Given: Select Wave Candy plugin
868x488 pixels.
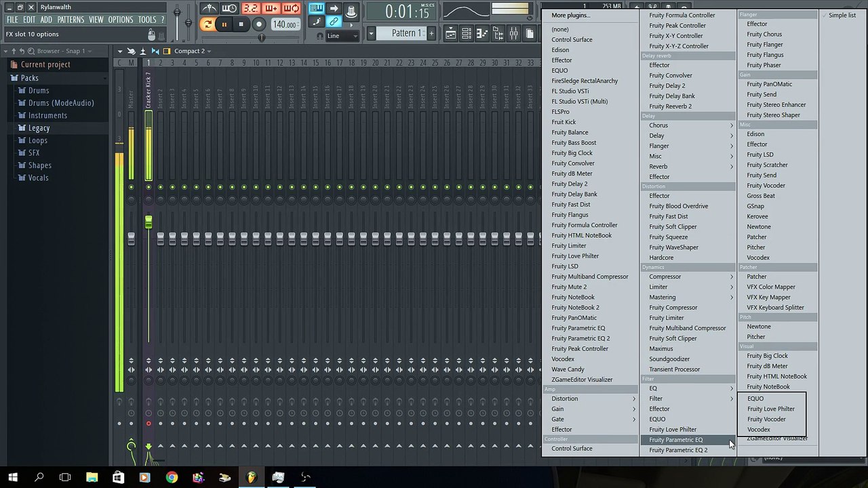Looking at the screenshot, I should click(x=568, y=369).
